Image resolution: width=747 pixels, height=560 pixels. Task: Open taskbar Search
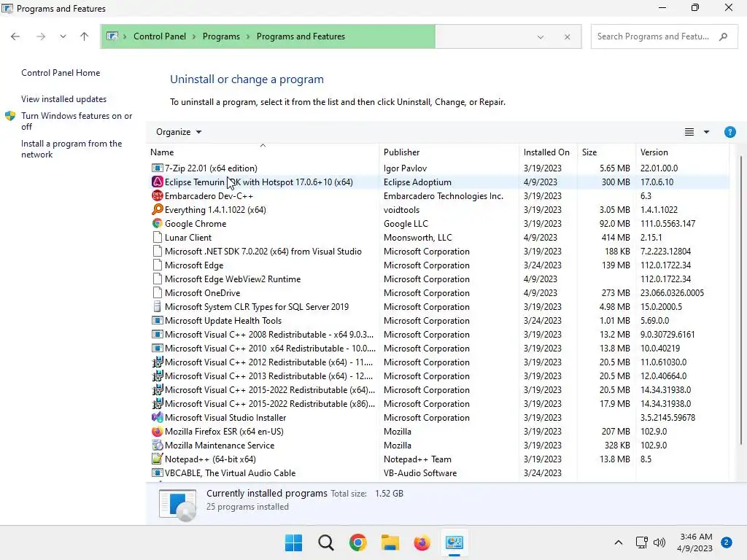click(326, 542)
